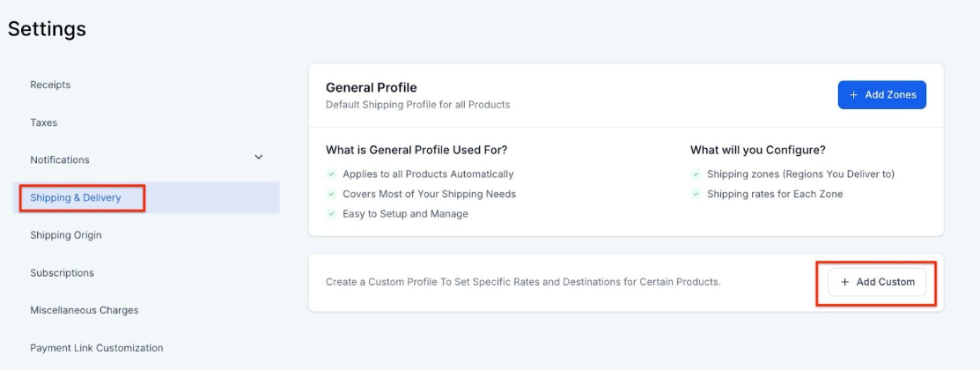980x370 pixels.
Task: Open the Receipts settings section
Action: click(50, 85)
